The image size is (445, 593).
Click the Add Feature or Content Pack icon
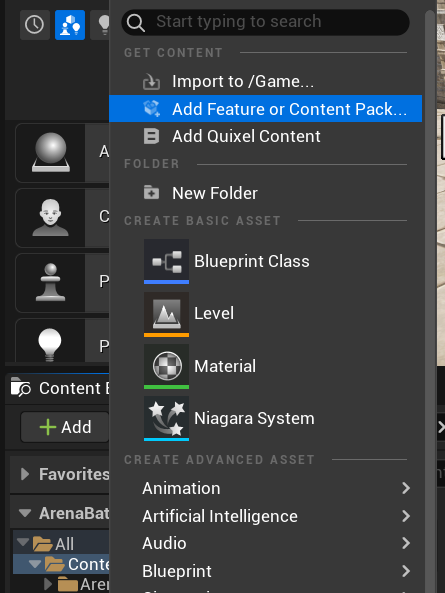pyautogui.click(x=152, y=109)
